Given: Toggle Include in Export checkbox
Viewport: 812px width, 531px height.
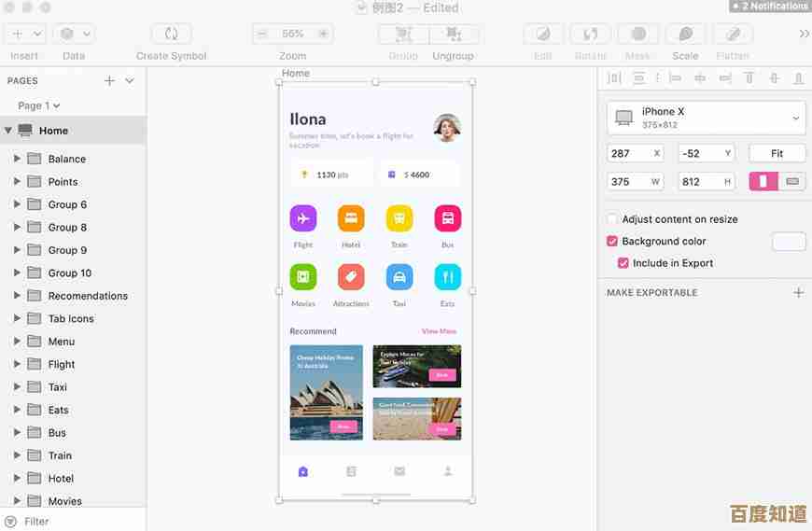Looking at the screenshot, I should coord(623,263).
